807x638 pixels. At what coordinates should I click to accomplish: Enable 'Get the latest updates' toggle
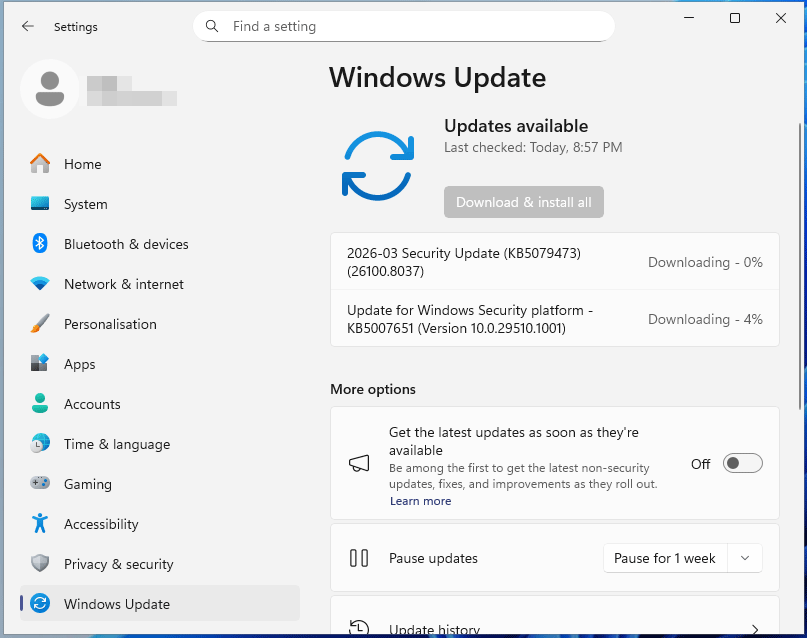[x=741, y=463]
